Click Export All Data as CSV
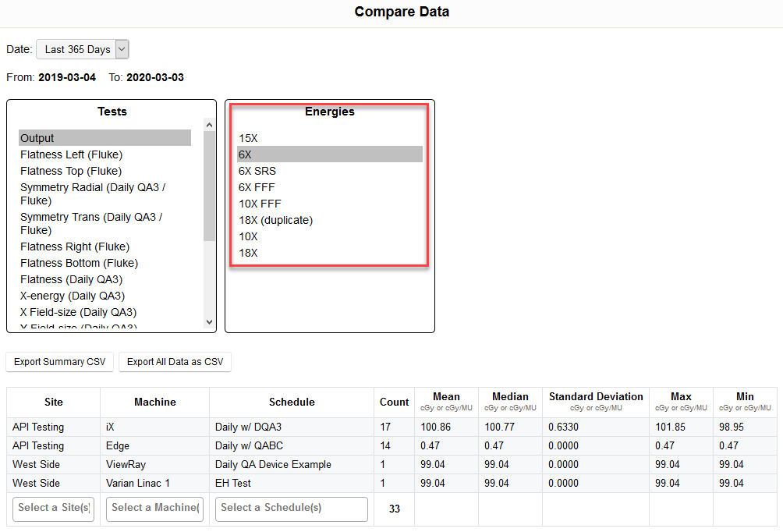 point(175,362)
